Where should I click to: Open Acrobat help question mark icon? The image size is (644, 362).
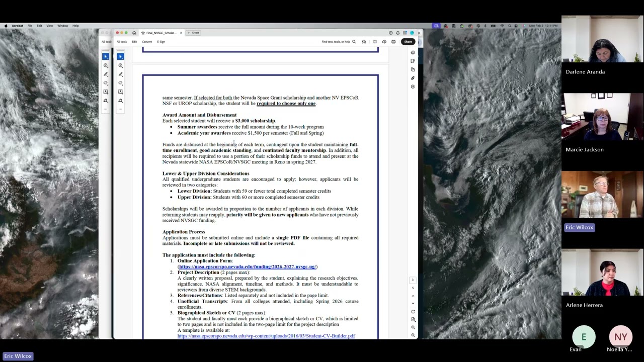(x=390, y=33)
